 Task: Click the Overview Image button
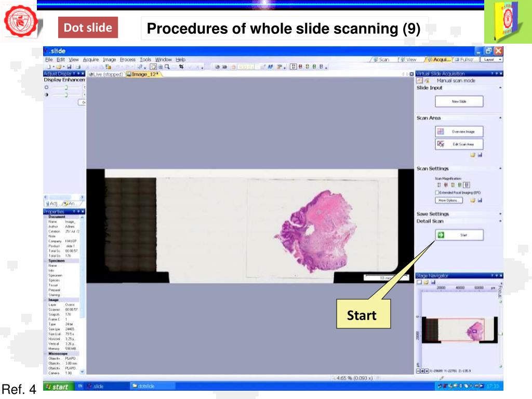click(x=459, y=131)
